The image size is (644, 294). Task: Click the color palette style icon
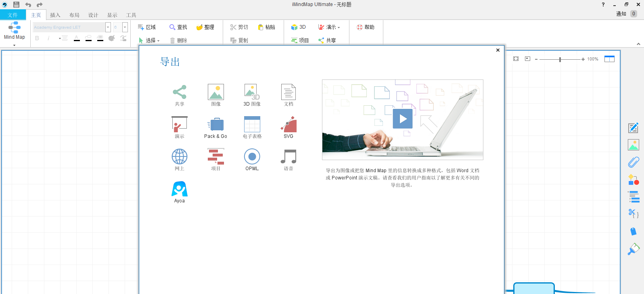pyautogui.click(x=112, y=38)
